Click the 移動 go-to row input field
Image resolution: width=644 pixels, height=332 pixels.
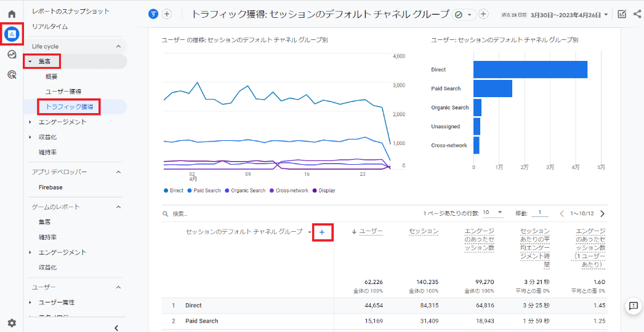(540, 213)
